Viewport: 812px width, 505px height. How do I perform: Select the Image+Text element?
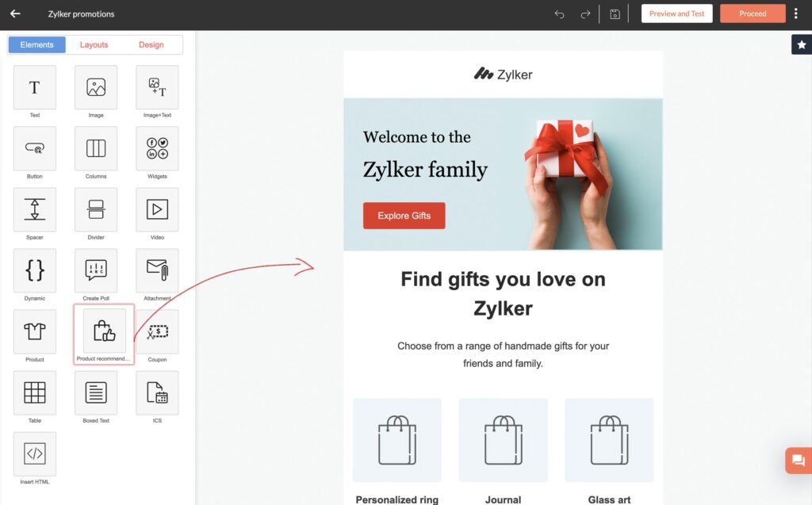click(x=157, y=87)
